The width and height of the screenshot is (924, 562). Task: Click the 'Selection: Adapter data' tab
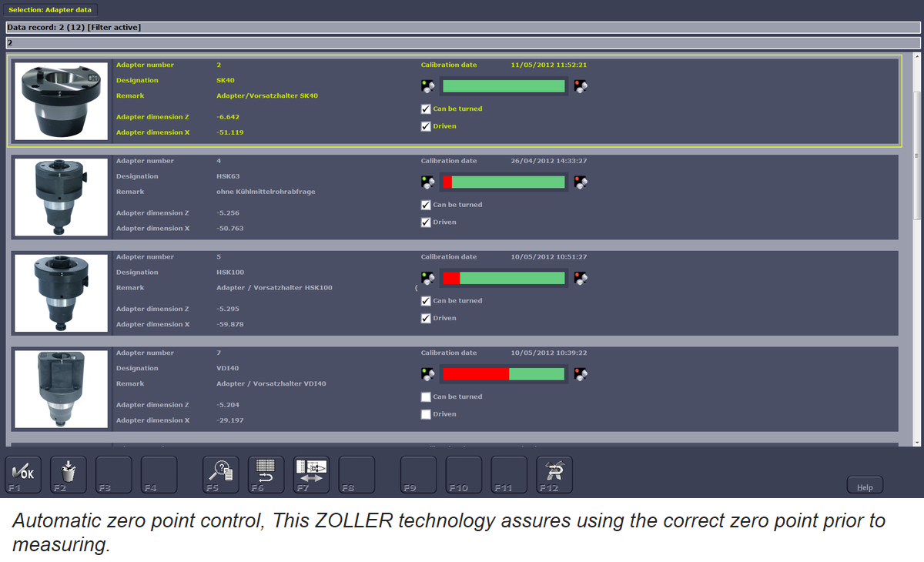click(52, 9)
